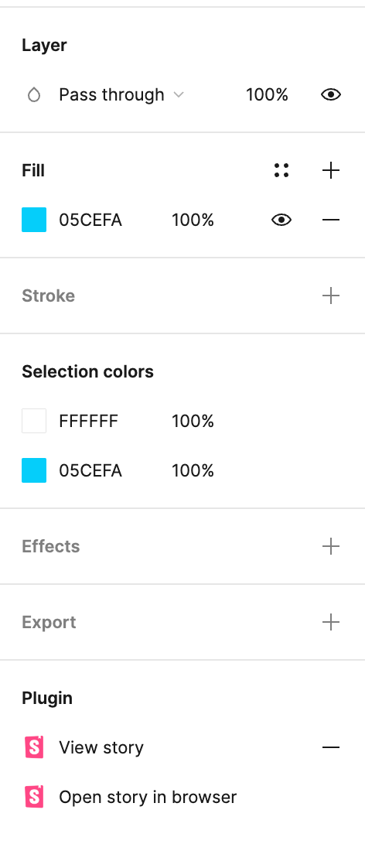Screen dimensions: 365x868
Task: Add an effect using the plus icon
Action: (331, 546)
